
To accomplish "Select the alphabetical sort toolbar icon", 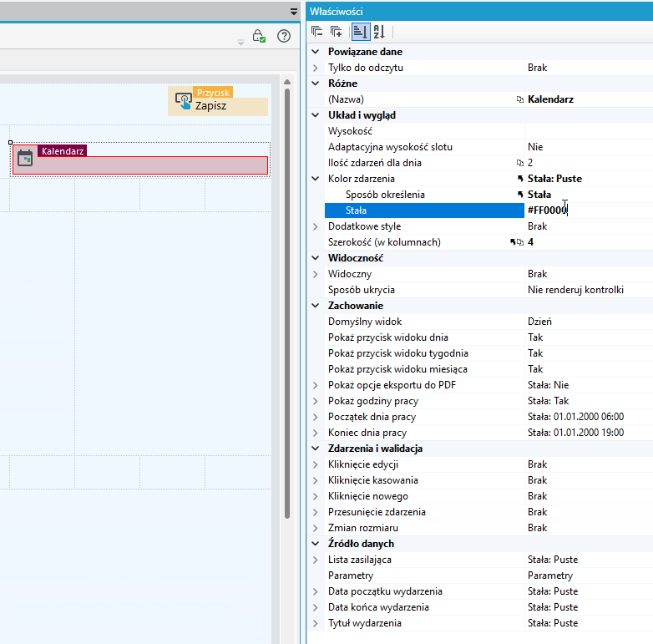I will click(x=379, y=32).
